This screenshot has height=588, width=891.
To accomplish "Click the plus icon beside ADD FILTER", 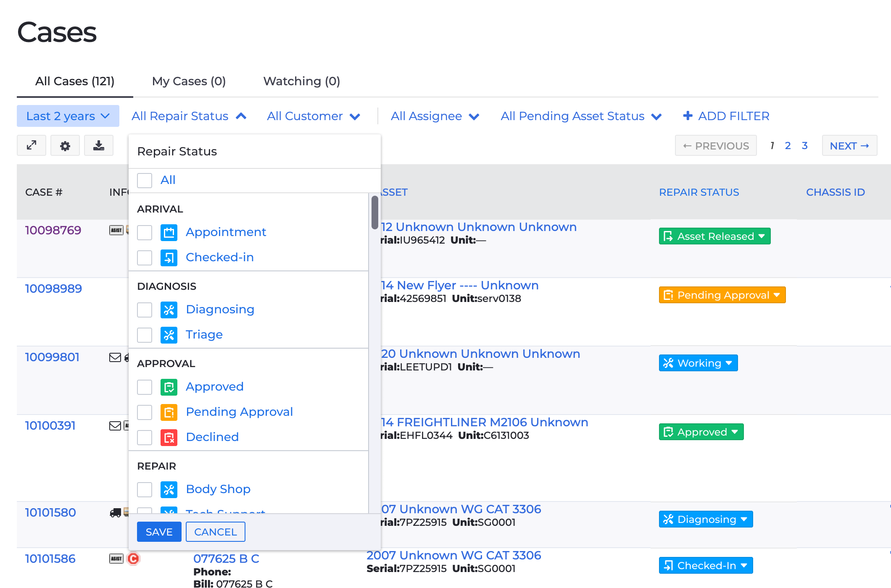I will pos(688,115).
